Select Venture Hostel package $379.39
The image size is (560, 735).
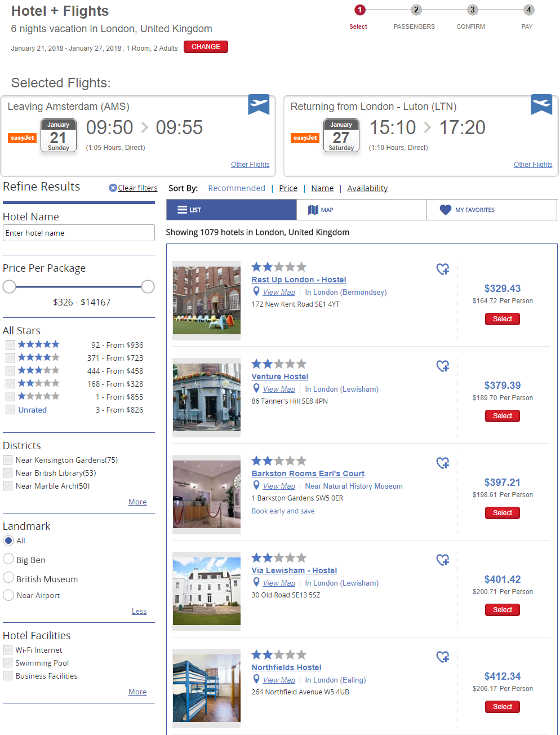[x=503, y=416]
